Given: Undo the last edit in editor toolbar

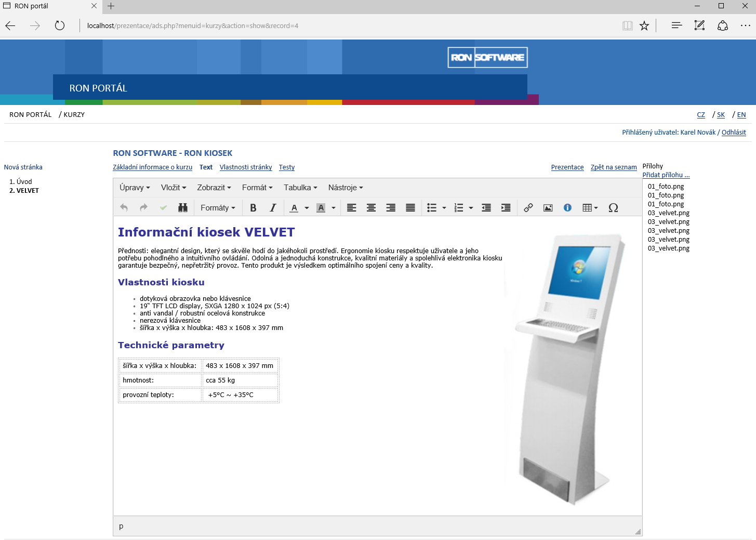Looking at the screenshot, I should [x=124, y=208].
